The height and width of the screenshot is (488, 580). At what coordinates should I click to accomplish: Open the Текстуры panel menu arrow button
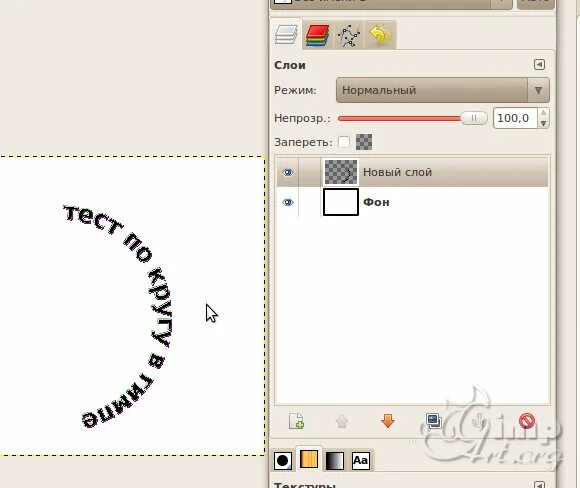pyautogui.click(x=539, y=485)
